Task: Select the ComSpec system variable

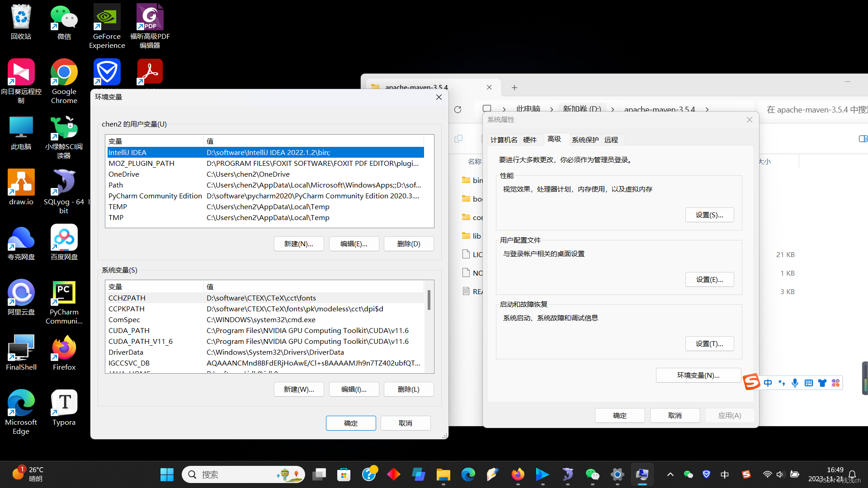Action: [266, 320]
